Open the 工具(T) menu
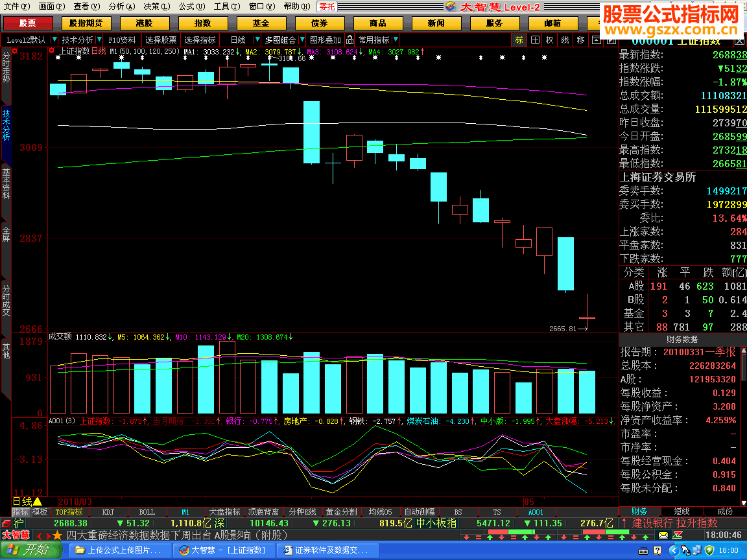The image size is (747, 560). tap(227, 6)
